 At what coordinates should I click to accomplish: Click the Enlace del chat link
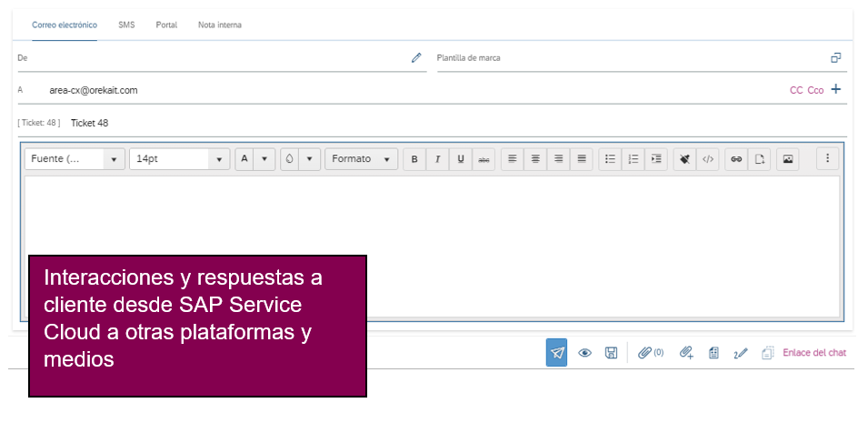tap(814, 353)
